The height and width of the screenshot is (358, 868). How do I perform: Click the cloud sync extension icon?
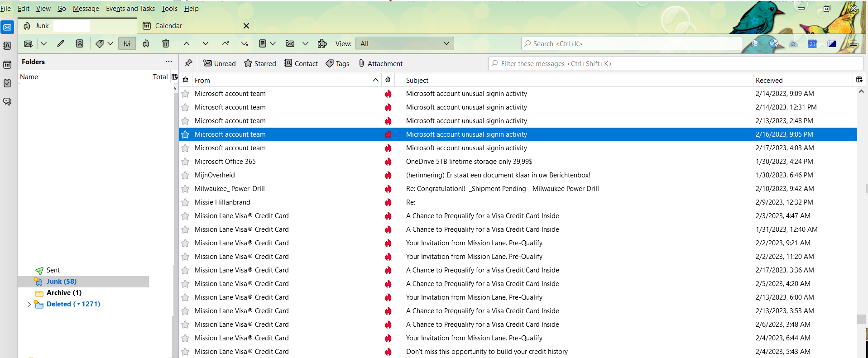coord(793,44)
